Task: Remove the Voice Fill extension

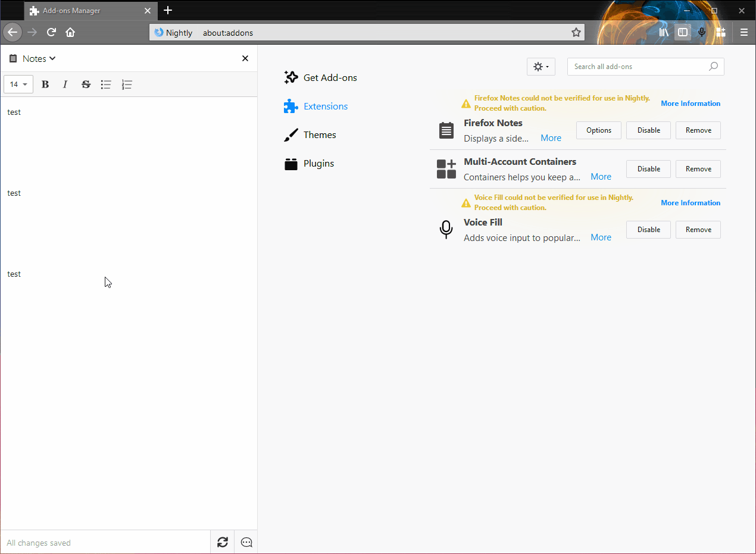Action: coord(698,230)
